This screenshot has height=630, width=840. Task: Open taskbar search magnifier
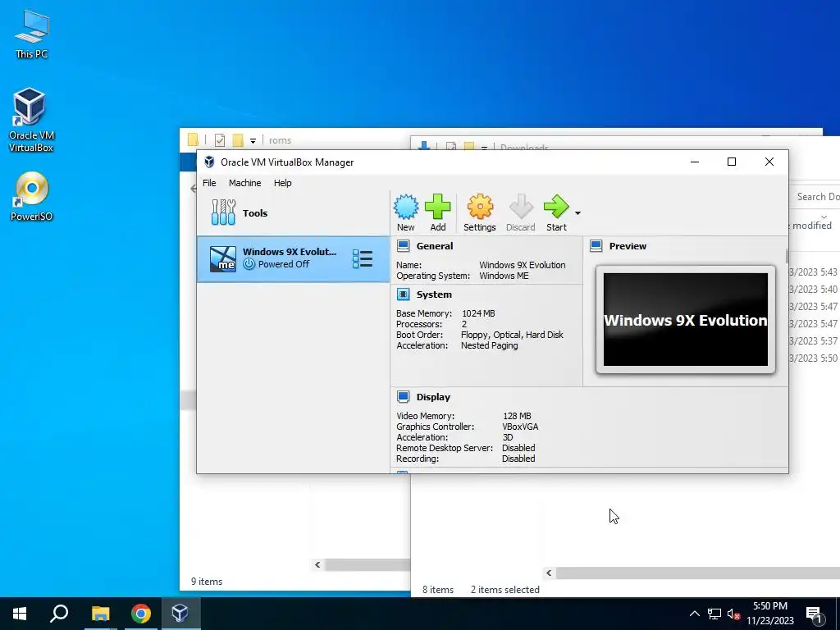59,614
